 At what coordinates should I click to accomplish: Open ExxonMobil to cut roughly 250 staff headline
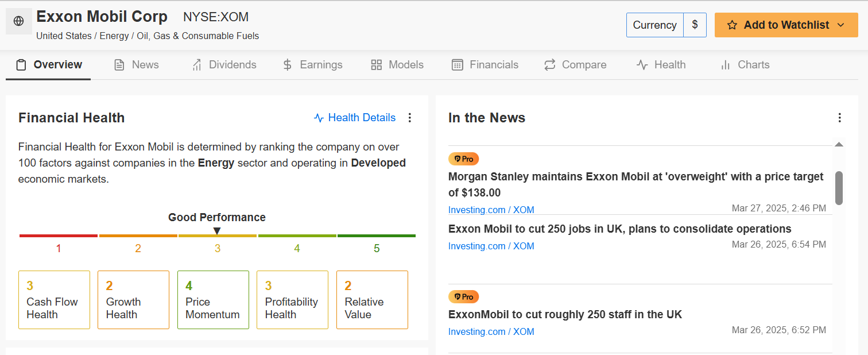[x=565, y=314]
